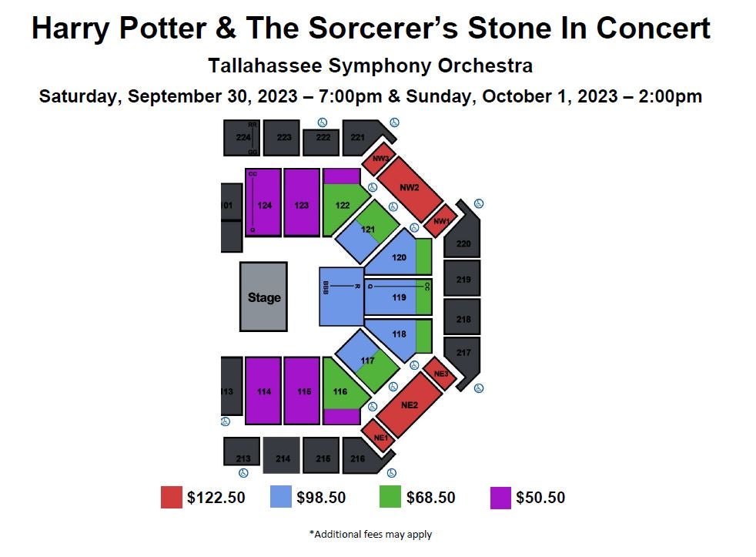Click the wheelchair icon beside section 122

click(x=372, y=187)
